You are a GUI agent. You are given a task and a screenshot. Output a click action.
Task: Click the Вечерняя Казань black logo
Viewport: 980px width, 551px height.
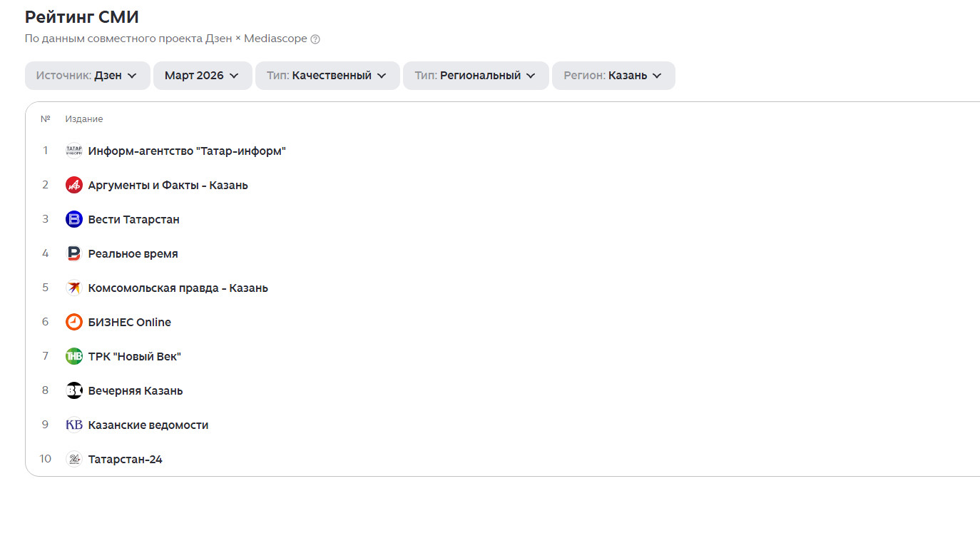[x=74, y=390]
